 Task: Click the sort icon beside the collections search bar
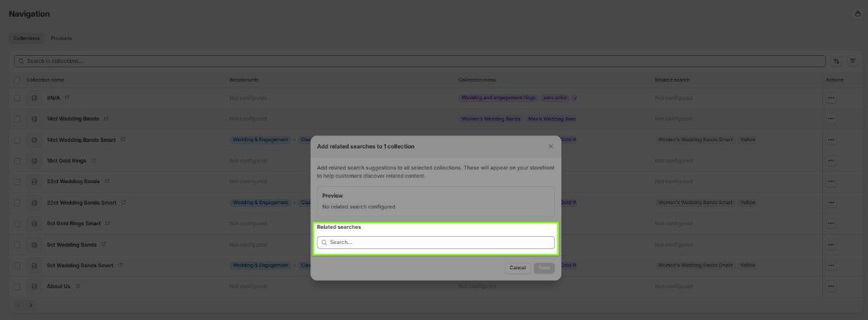click(x=837, y=62)
